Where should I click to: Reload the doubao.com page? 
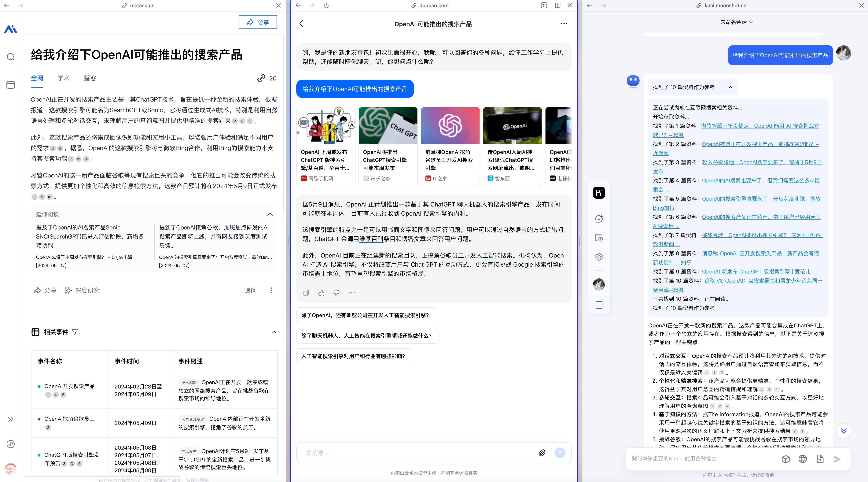[326, 5]
